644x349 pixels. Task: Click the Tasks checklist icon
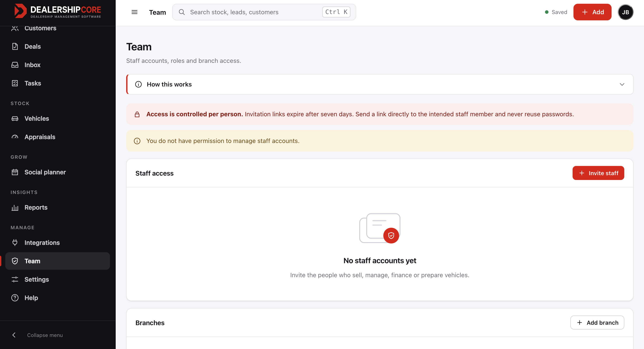click(x=15, y=83)
